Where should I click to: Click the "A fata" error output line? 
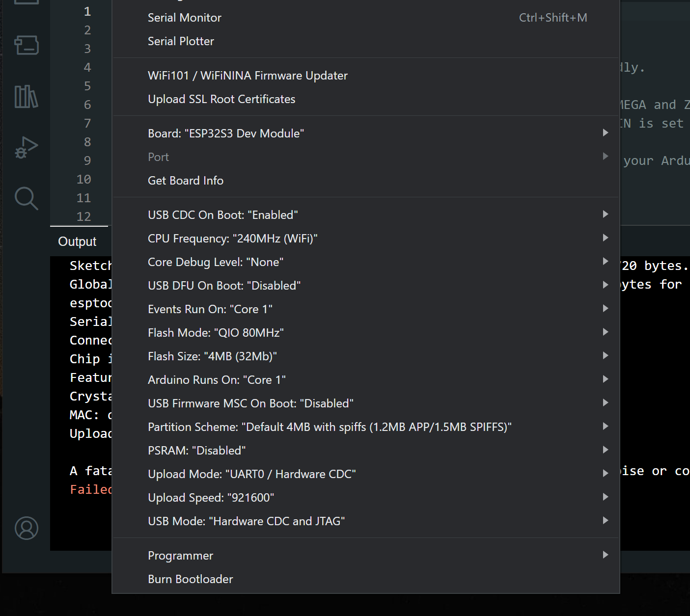click(x=91, y=471)
